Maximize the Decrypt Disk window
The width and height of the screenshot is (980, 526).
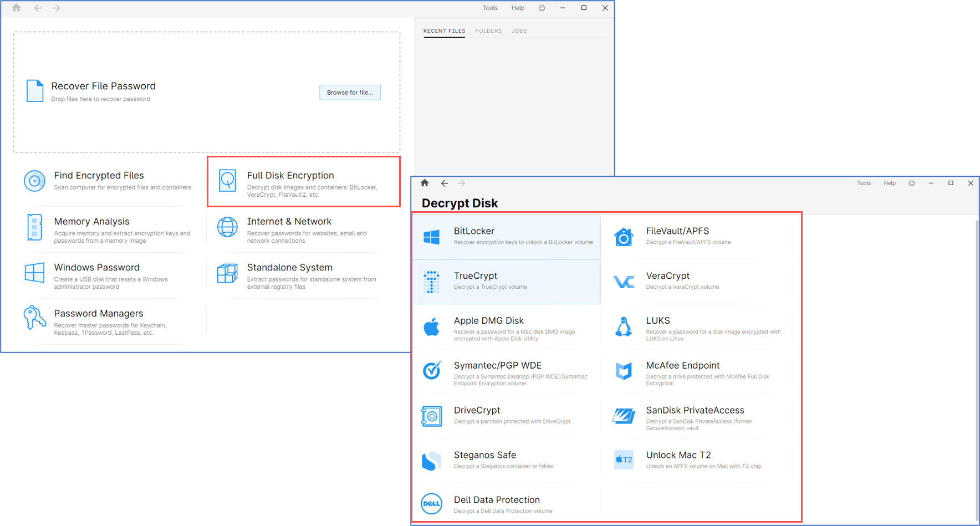pyautogui.click(x=951, y=183)
